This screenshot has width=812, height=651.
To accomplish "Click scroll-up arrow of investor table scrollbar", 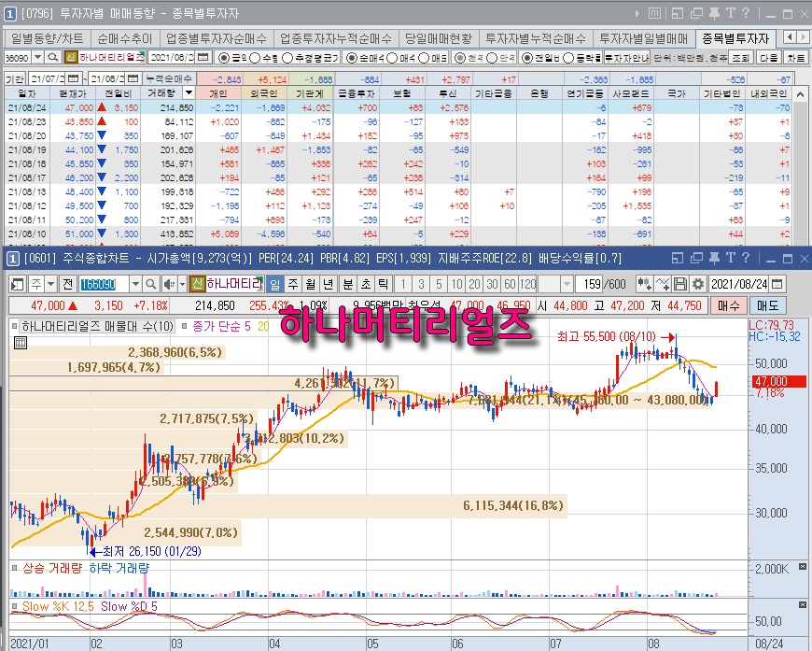I will pos(801,93).
